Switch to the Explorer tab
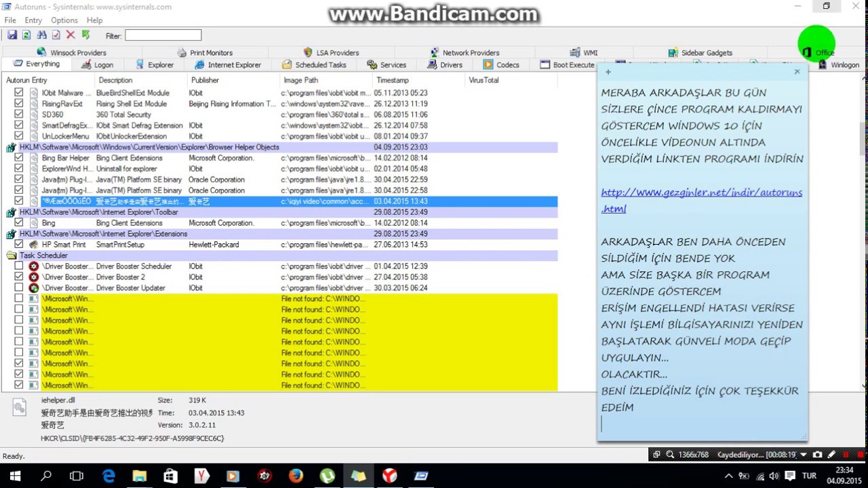 [155, 65]
